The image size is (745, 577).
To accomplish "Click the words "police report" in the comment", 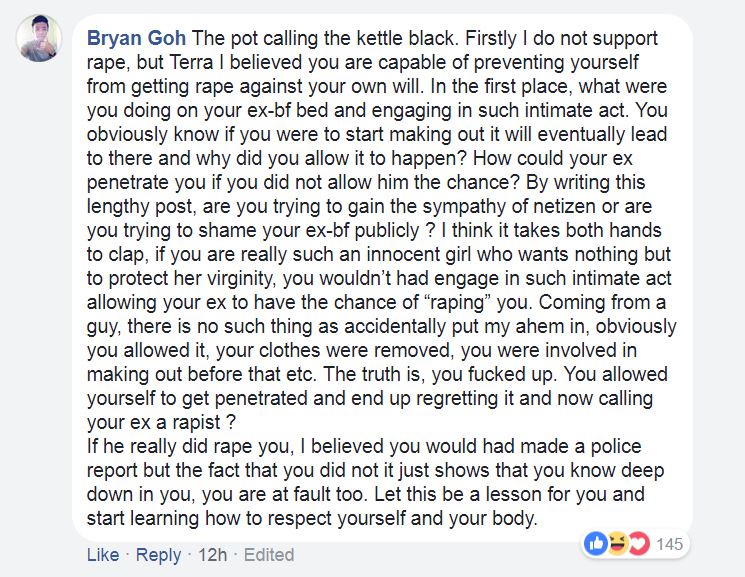I will click(x=364, y=458).
